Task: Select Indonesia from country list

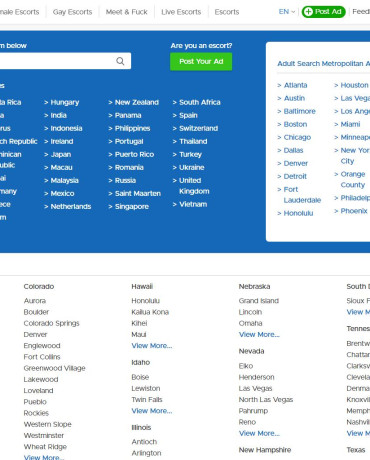Action: tap(66, 128)
